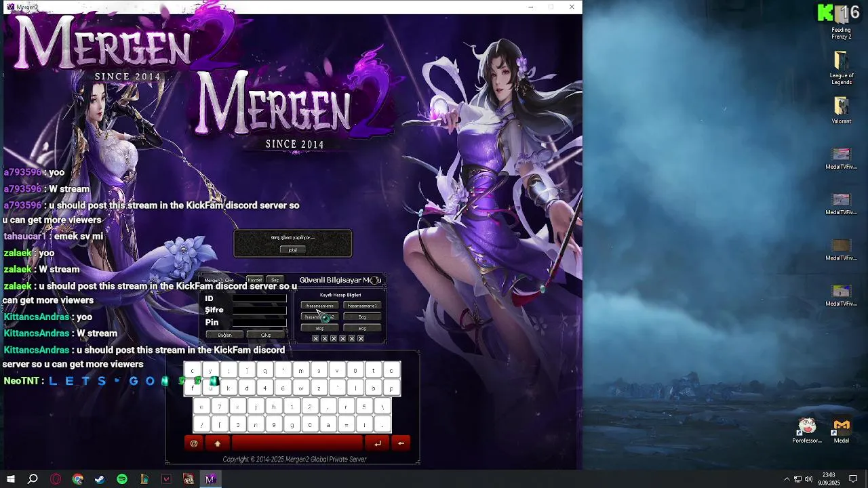
Task: Open Windows notification center icon
Action: coord(854,479)
